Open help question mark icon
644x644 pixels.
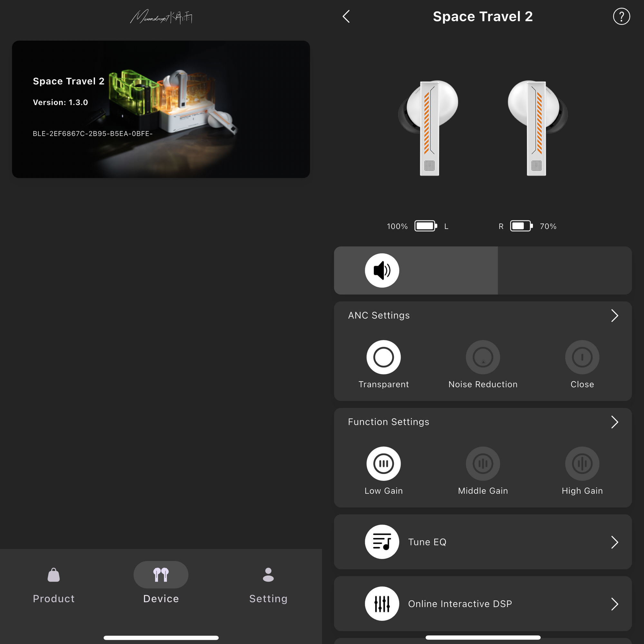[621, 16]
